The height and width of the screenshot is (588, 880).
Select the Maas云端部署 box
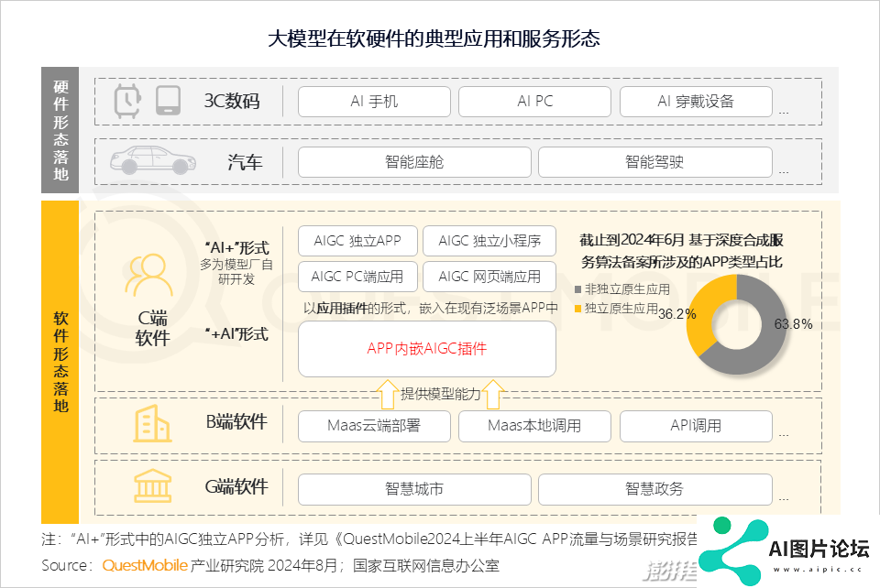pyautogui.click(x=374, y=426)
